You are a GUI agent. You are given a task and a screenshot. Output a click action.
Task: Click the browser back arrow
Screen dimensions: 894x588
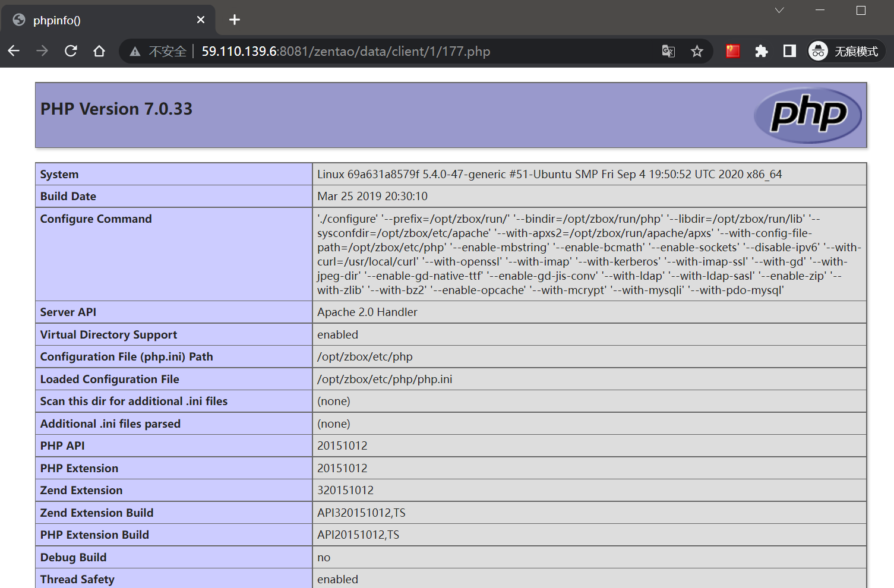[14, 51]
